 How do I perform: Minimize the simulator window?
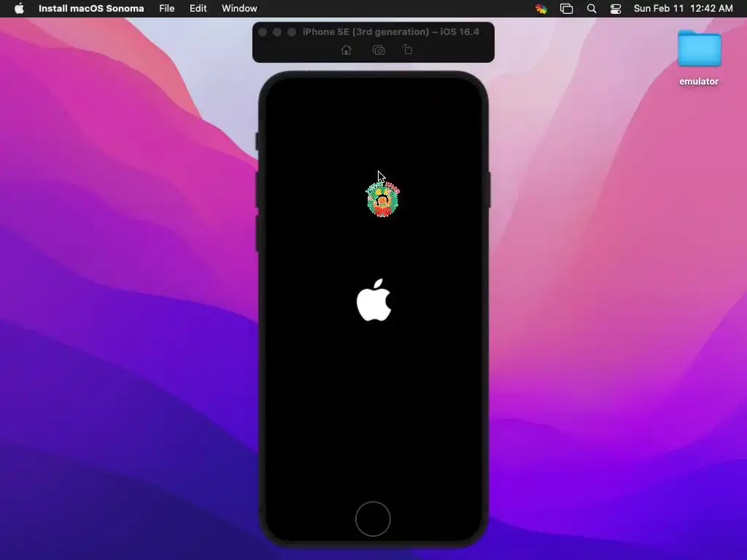coord(277,32)
